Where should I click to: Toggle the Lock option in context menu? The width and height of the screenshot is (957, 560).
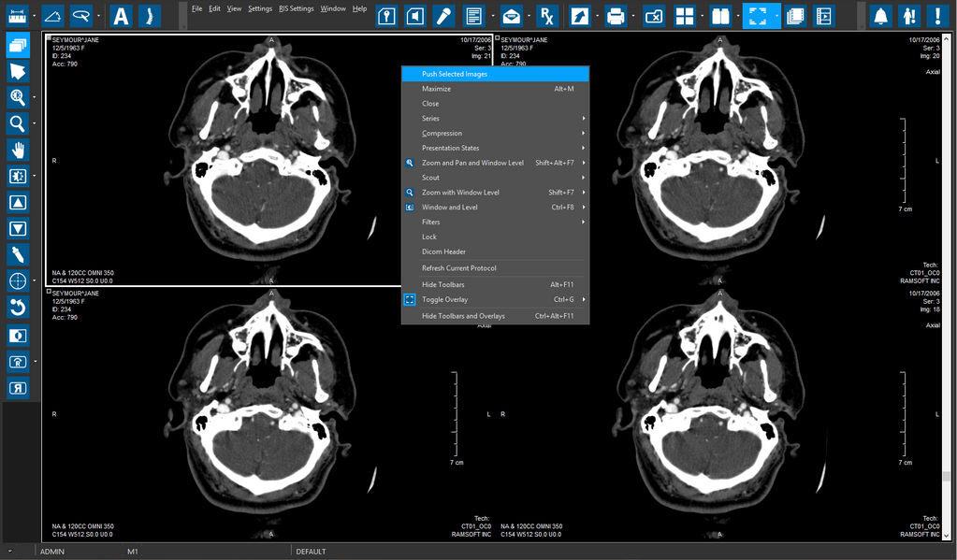[x=429, y=237]
